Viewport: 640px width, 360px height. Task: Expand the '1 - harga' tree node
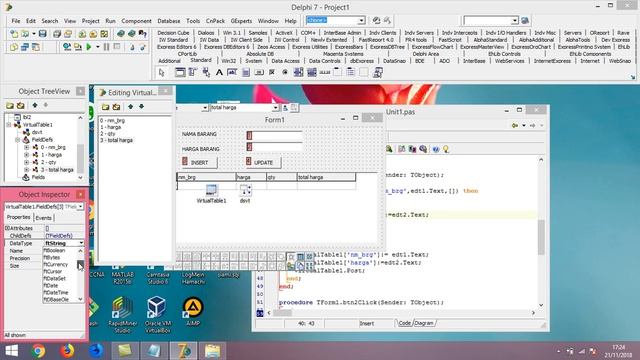(x=27, y=155)
